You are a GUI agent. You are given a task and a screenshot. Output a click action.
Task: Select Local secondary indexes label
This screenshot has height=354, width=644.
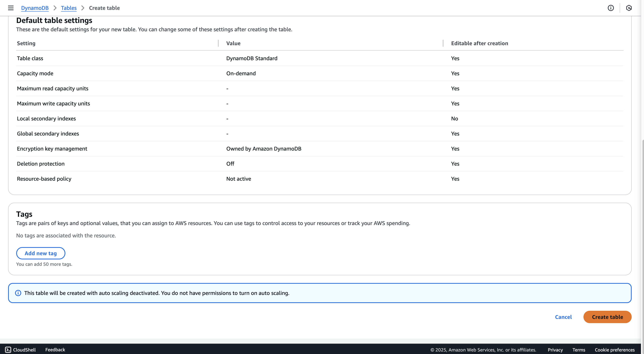[x=46, y=118]
